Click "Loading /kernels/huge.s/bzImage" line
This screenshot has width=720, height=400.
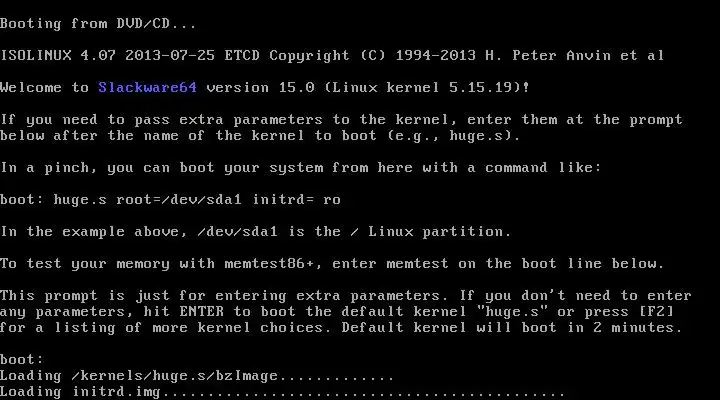click(139, 376)
